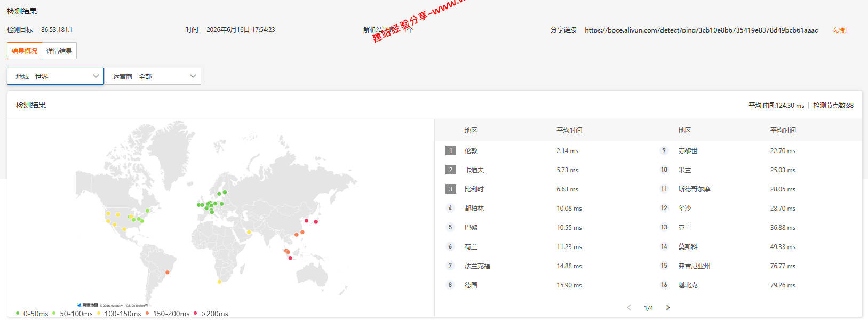Click the 卡迪夫 region name
The image size is (868, 320).
[x=474, y=170]
